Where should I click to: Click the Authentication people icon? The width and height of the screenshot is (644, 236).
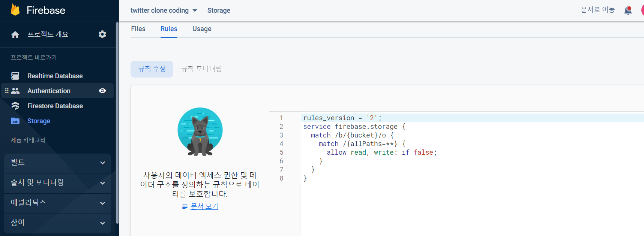15,91
